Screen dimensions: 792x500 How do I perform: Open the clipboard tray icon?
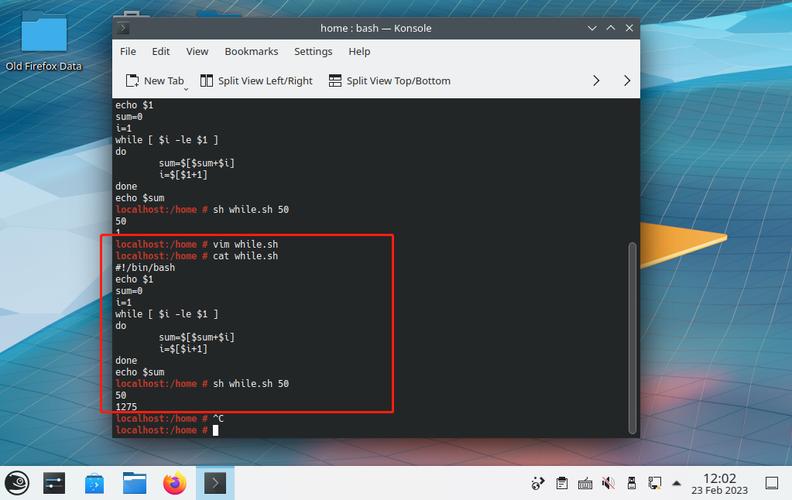click(562, 483)
